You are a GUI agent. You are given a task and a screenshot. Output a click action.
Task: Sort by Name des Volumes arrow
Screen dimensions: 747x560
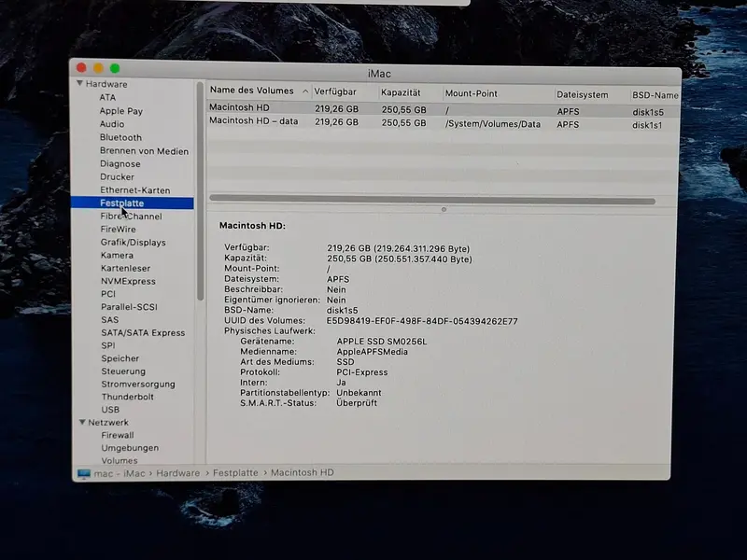coord(305,91)
